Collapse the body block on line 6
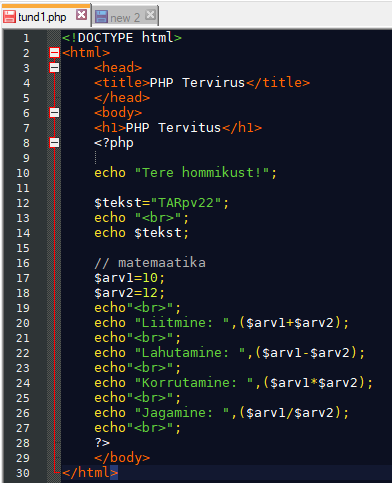 [54, 113]
